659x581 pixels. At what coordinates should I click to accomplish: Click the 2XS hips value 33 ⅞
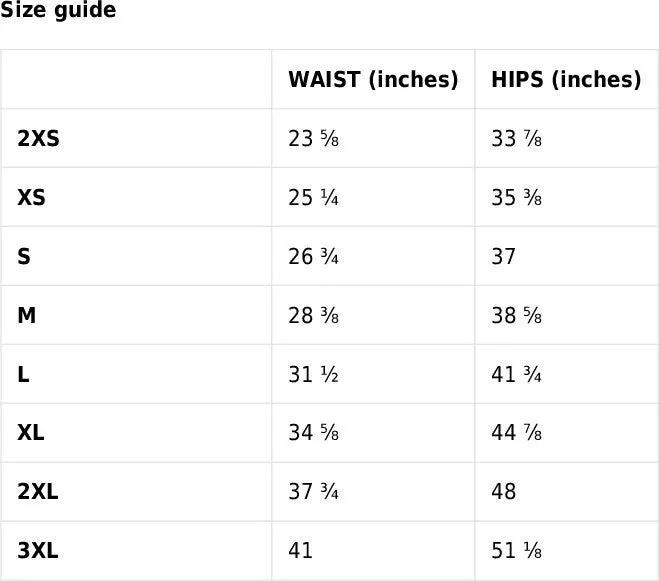tap(516, 139)
